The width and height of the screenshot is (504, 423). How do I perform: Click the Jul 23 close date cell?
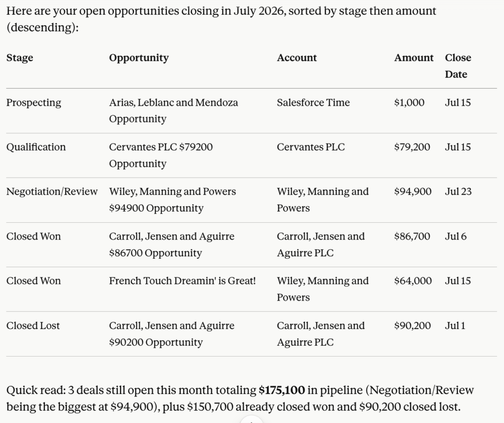click(x=458, y=192)
